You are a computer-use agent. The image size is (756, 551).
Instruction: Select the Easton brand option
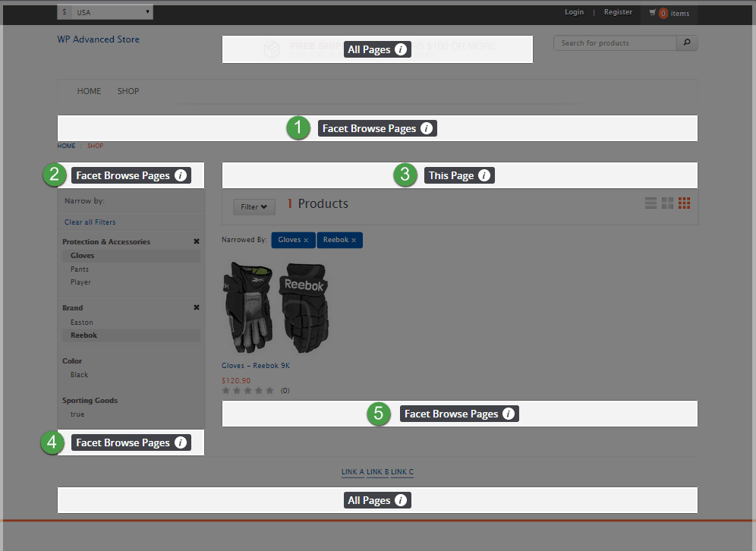tap(81, 322)
